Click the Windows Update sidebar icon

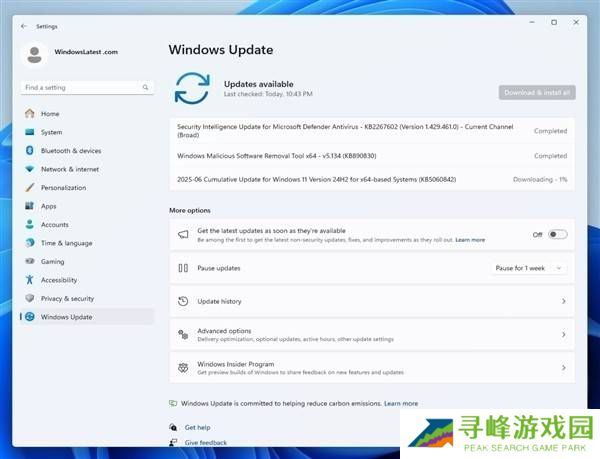(x=30, y=317)
